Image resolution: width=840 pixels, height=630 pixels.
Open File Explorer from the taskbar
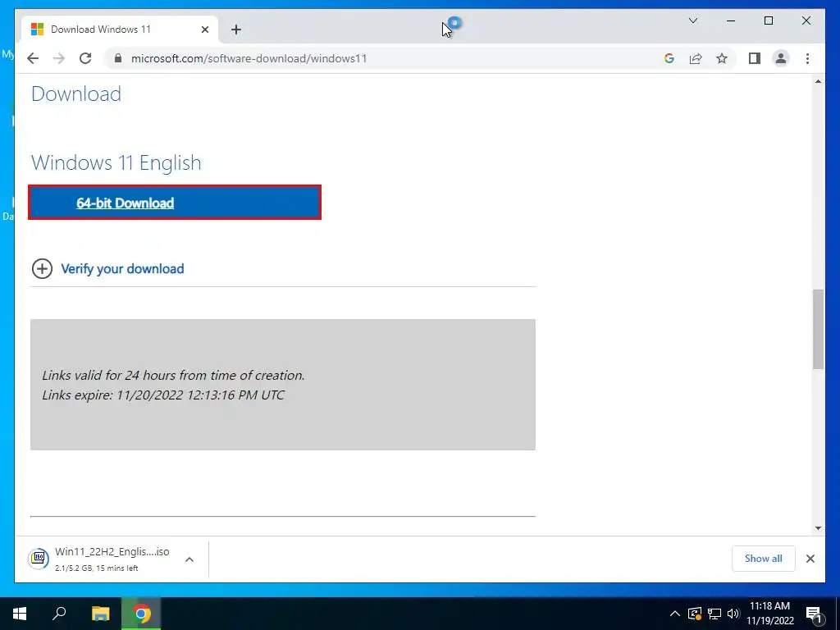[x=100, y=614]
